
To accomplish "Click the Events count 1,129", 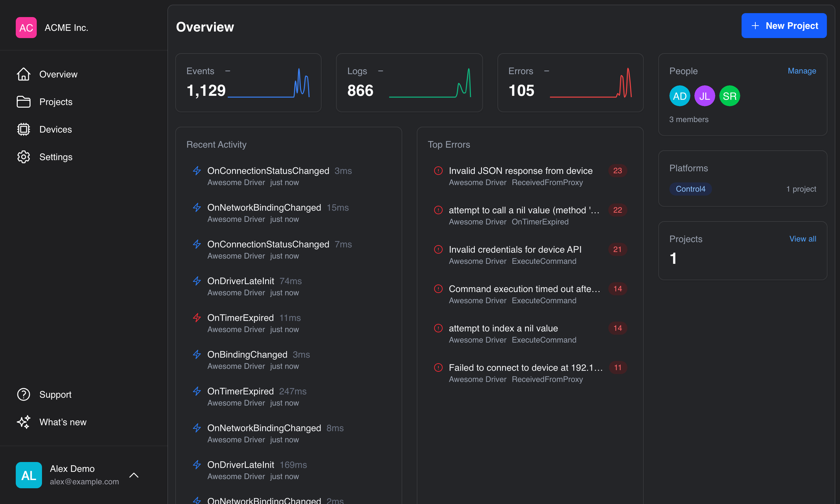I will [206, 90].
